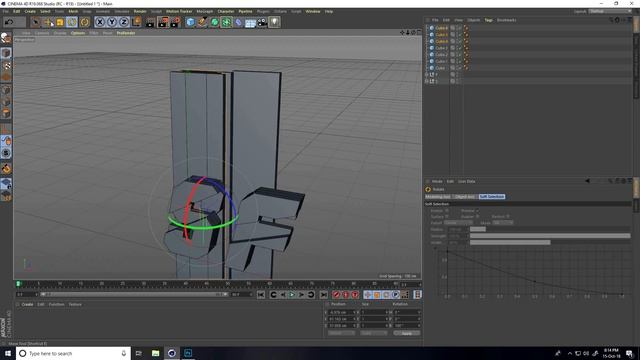Image resolution: width=640 pixels, height=360 pixels.
Task: Open the MoGraph menu
Action: click(205, 11)
